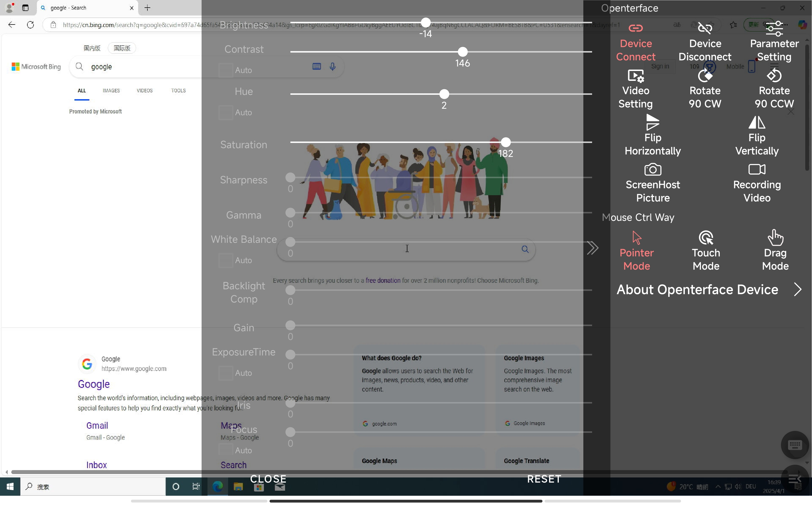Open the Video Setting icon

636,76
